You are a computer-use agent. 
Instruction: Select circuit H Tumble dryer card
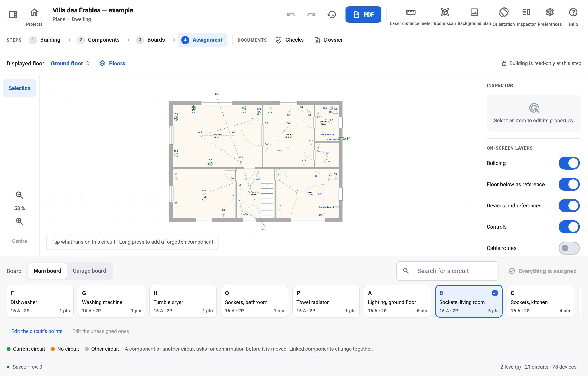tap(183, 301)
